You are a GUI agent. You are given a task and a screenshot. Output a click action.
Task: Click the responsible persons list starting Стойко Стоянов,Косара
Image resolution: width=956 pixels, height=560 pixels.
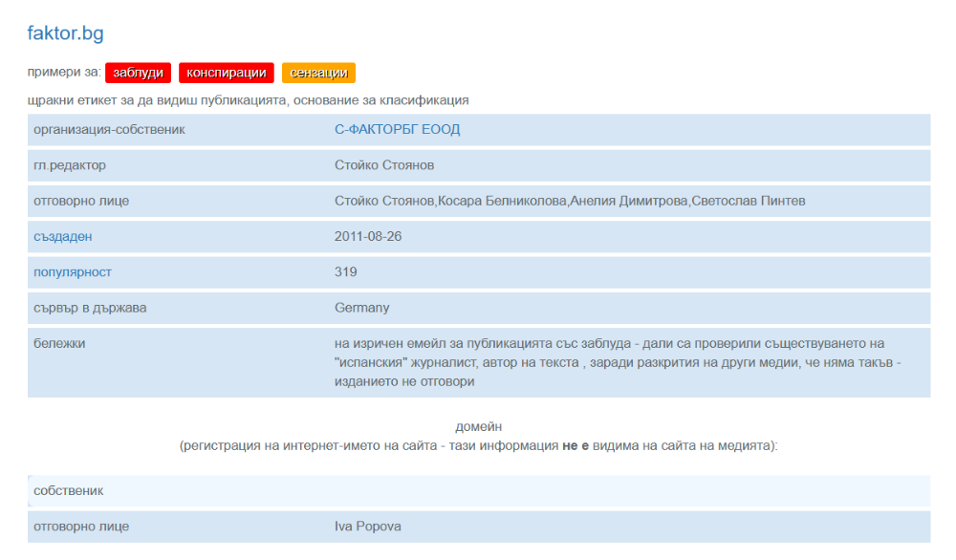(x=570, y=201)
